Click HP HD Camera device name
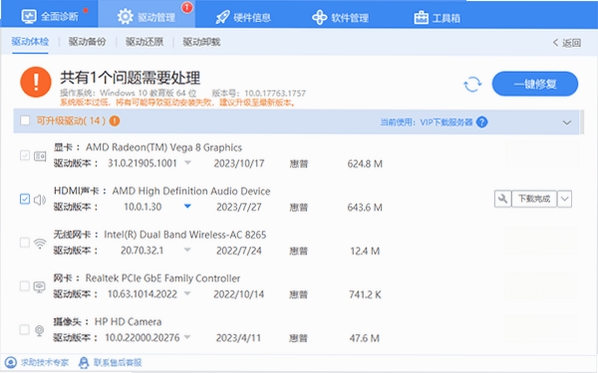 (x=128, y=322)
